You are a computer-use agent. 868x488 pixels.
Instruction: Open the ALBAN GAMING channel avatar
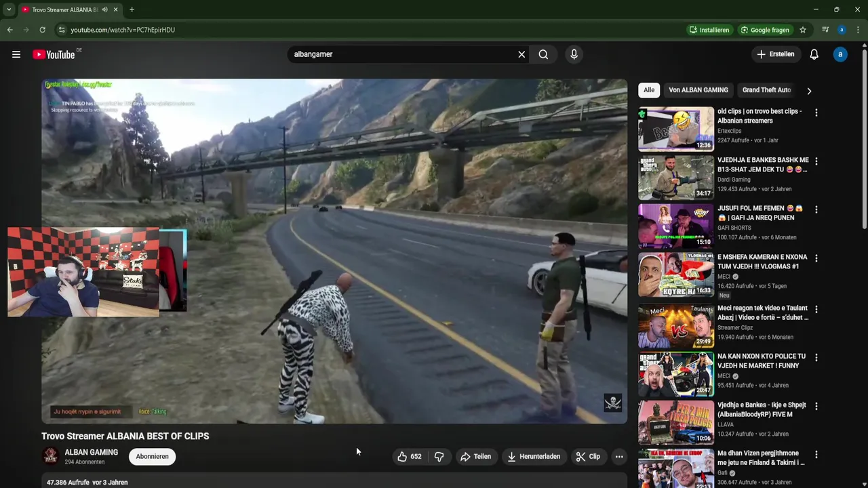point(50,456)
